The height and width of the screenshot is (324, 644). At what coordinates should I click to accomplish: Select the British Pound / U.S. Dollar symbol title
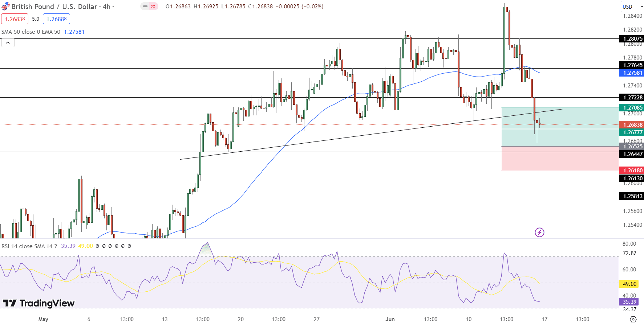(54, 7)
